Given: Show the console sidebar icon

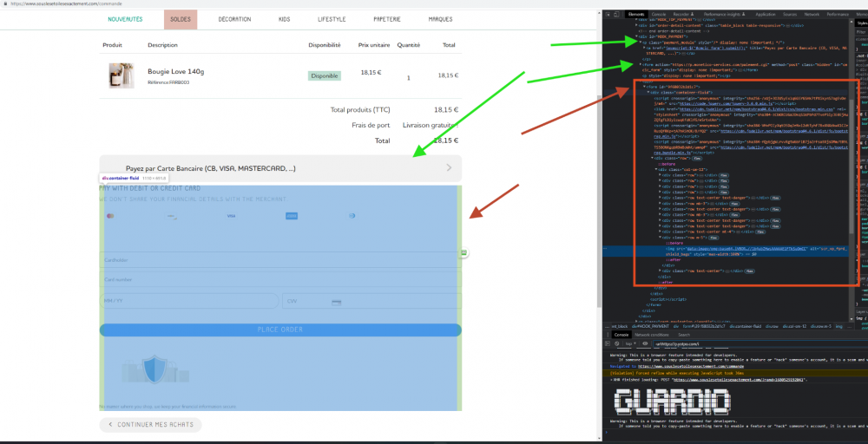Looking at the screenshot, I should coord(608,343).
